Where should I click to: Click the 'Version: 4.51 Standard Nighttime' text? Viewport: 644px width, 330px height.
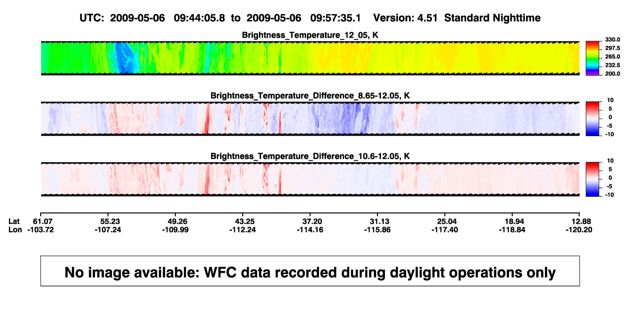tap(457, 18)
